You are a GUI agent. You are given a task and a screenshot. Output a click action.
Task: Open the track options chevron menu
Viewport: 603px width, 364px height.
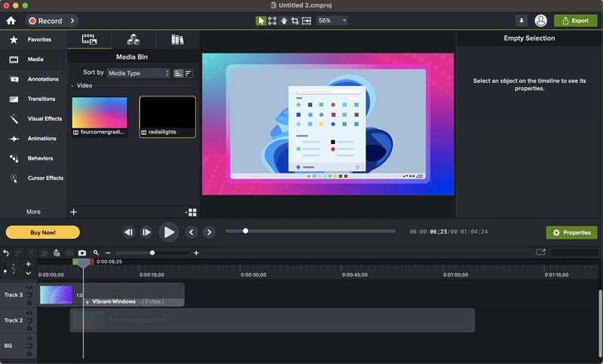[28, 274]
